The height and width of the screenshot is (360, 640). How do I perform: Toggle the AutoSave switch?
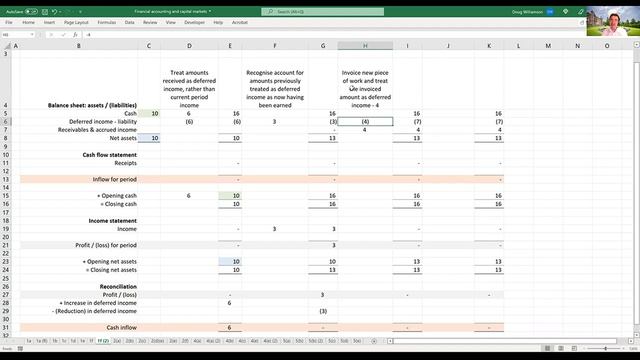click(31, 12)
